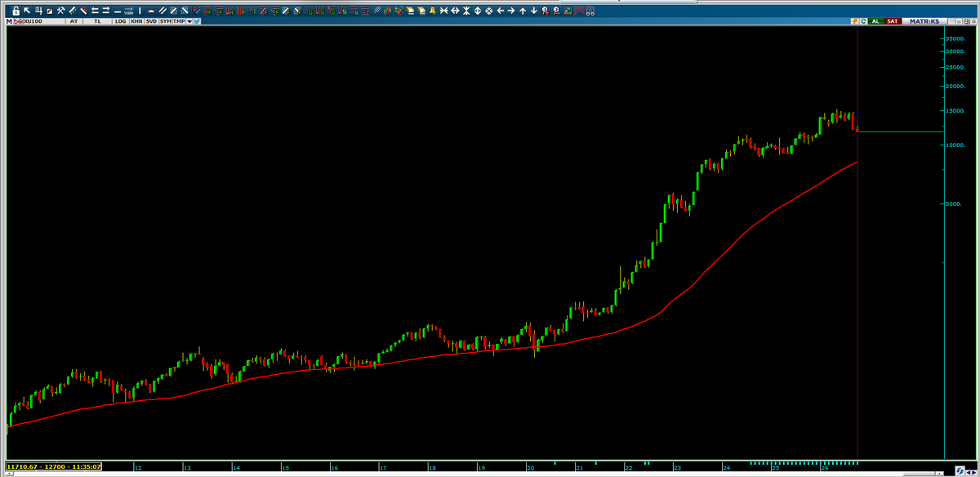Toggle the TMP button
This screenshot has width=980, height=477.
pos(179,21)
